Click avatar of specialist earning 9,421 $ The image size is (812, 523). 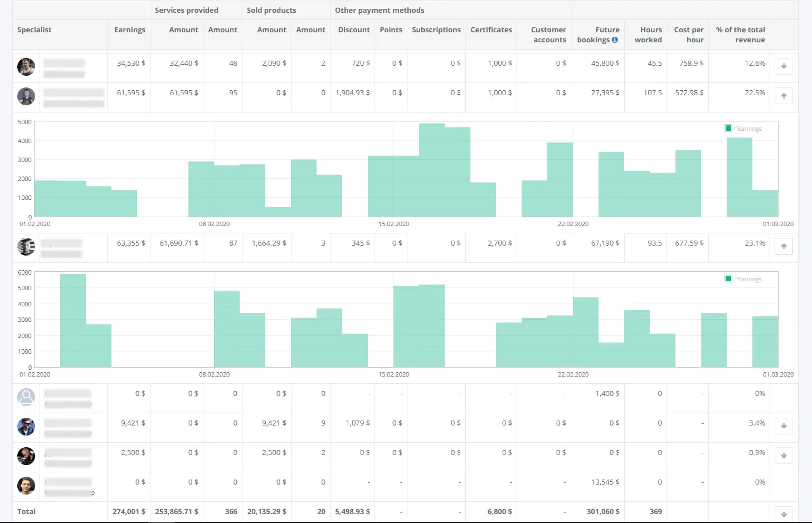(26, 427)
